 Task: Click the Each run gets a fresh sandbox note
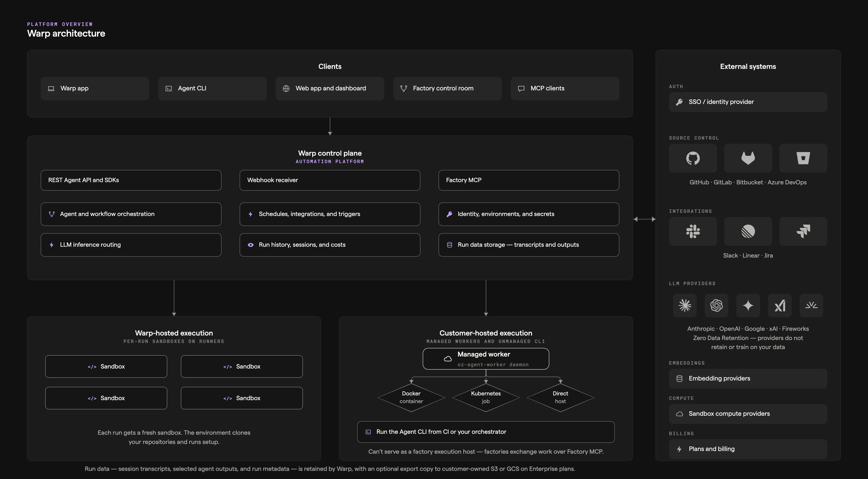174,437
